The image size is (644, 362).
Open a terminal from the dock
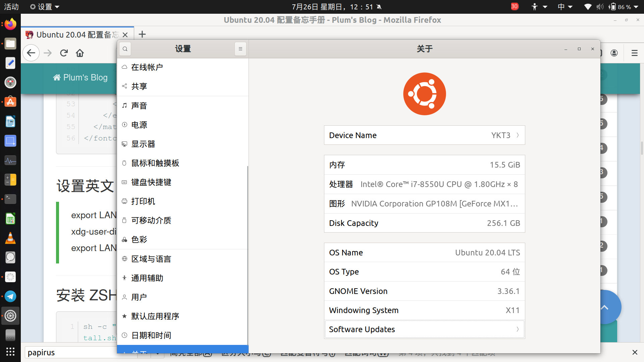(10, 199)
